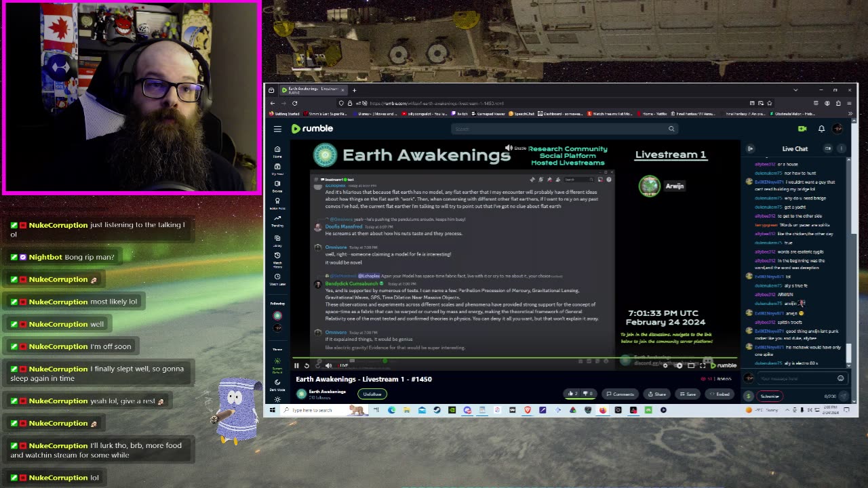Image resolution: width=868 pixels, height=488 pixels.
Task: Open Rumble notifications bell
Action: 821,129
